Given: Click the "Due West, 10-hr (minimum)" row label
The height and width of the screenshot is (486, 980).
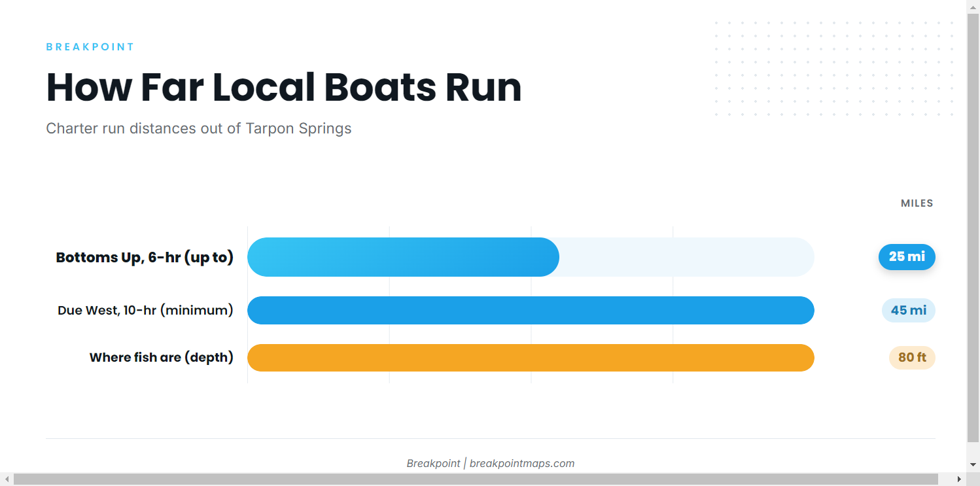Looking at the screenshot, I should tap(145, 310).
